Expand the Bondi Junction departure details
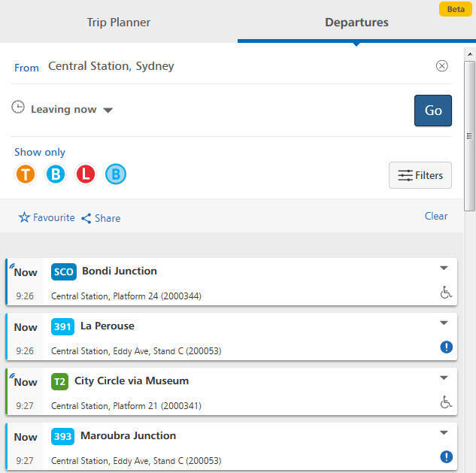Viewport: 476px width, 473px height. (444, 268)
